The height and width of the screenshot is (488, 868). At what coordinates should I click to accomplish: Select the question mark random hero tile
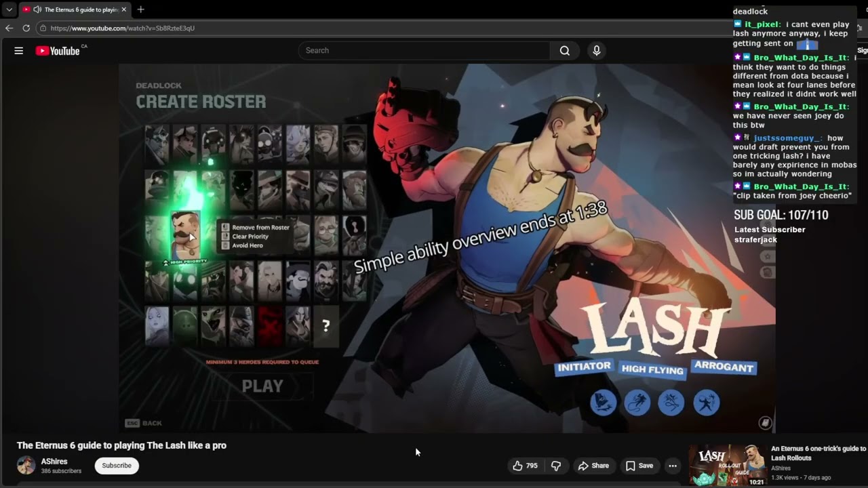(x=325, y=326)
